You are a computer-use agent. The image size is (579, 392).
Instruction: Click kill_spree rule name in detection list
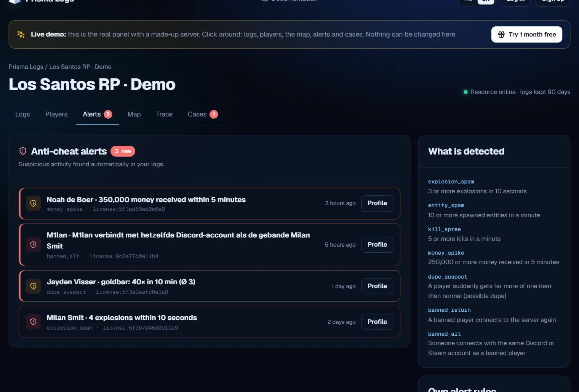(444, 229)
